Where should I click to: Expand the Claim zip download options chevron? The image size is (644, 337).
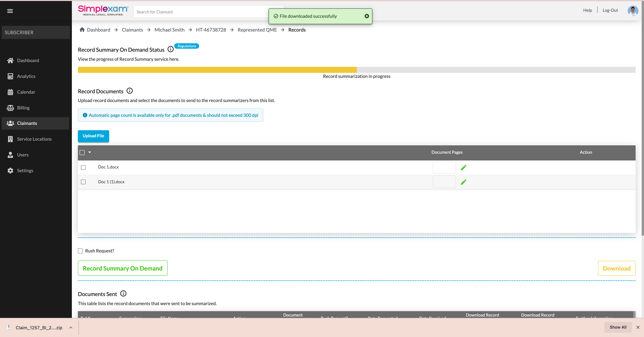[x=71, y=327]
